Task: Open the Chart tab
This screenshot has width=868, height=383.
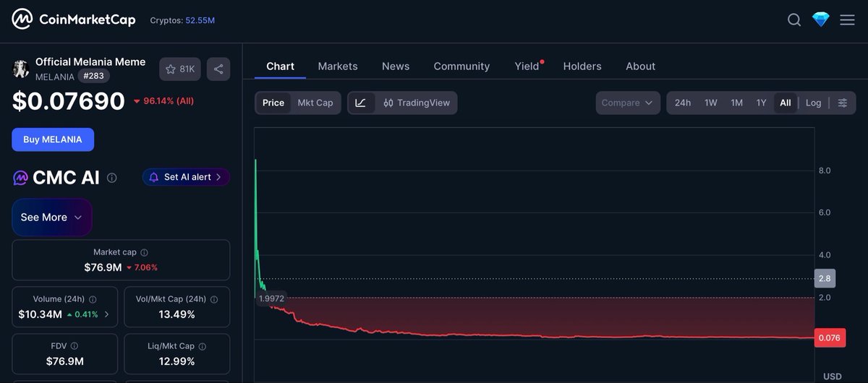Action: pos(280,66)
